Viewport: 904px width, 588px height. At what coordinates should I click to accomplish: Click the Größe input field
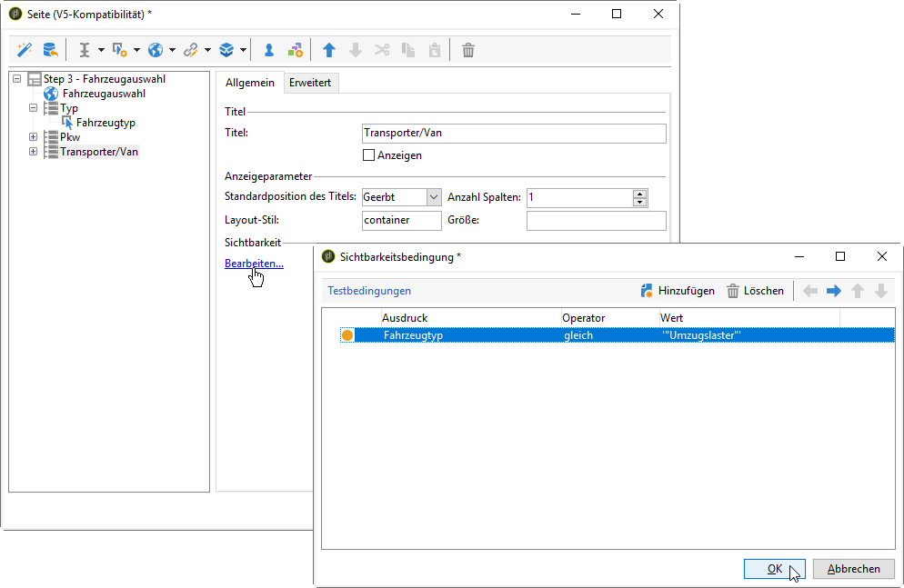[x=596, y=221]
